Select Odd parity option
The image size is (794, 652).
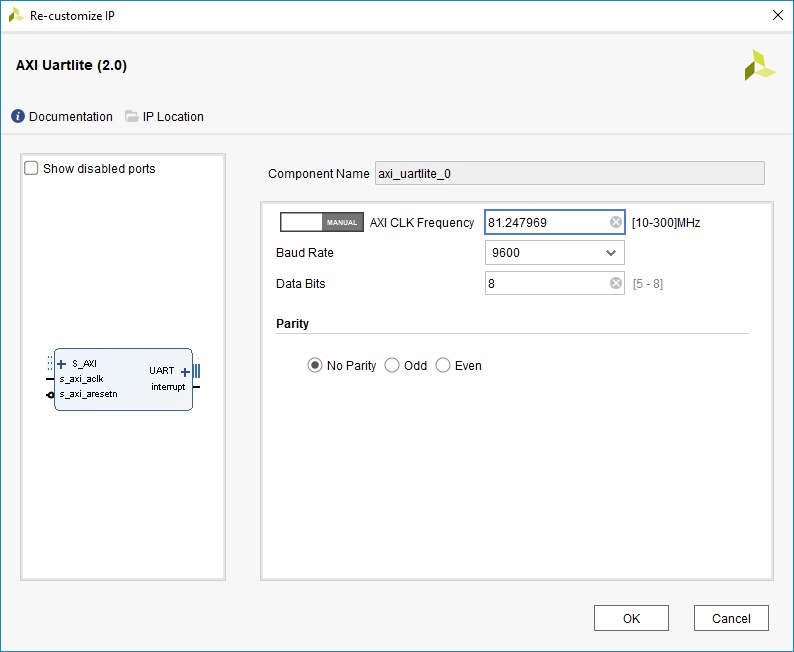[x=392, y=366]
